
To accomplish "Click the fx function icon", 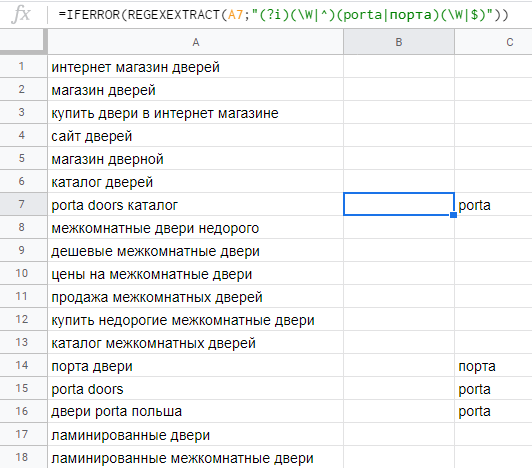I will pos(21,15).
